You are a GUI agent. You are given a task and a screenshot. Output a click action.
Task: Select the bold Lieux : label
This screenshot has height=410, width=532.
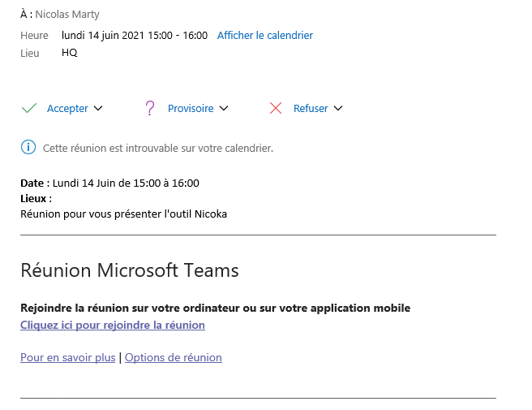pos(36,198)
